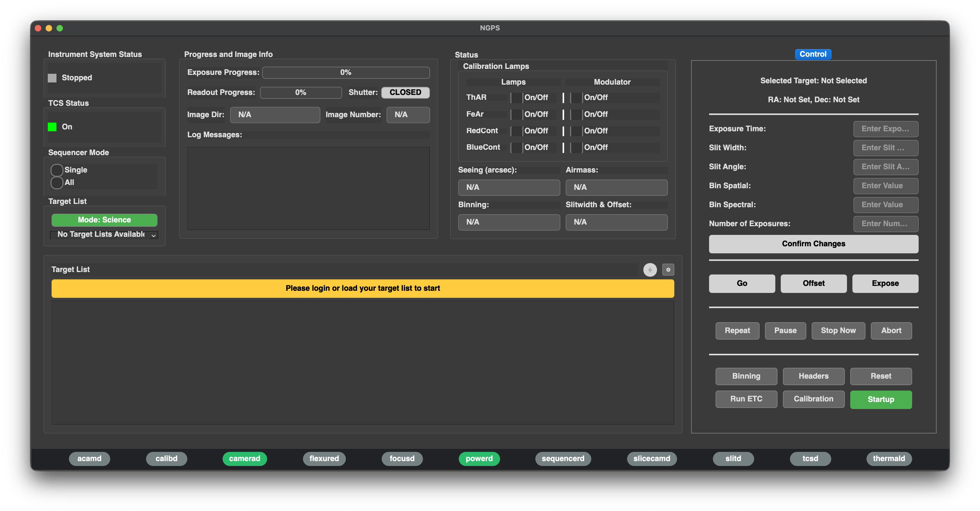
Task: Open the No Target Lists Available dropdown
Action: 104,235
